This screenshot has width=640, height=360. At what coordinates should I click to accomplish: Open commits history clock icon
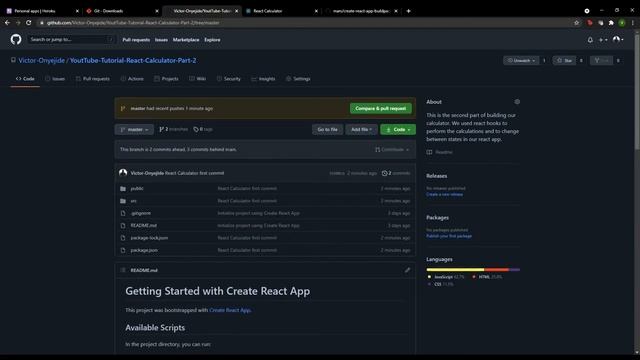pos(384,173)
